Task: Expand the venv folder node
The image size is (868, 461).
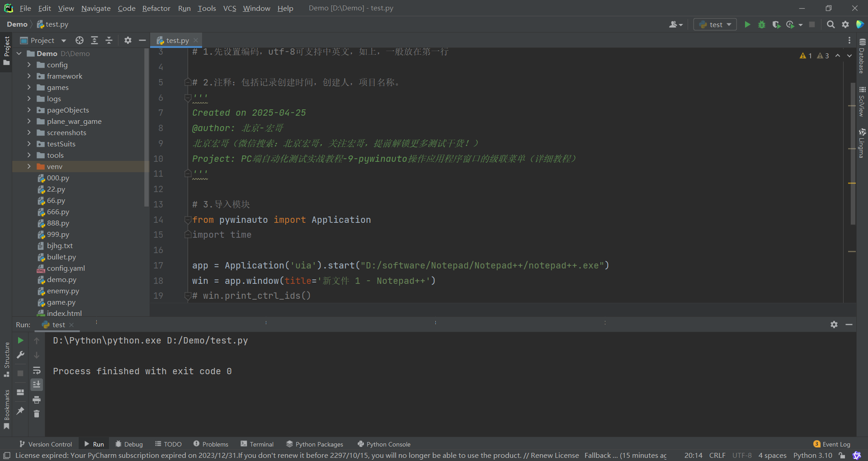Action: pyautogui.click(x=29, y=166)
